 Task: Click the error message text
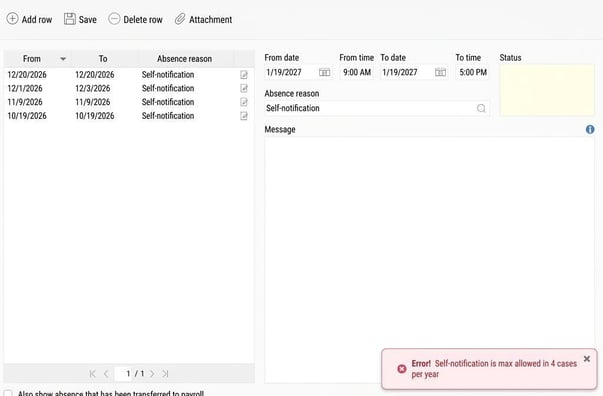[x=494, y=369]
